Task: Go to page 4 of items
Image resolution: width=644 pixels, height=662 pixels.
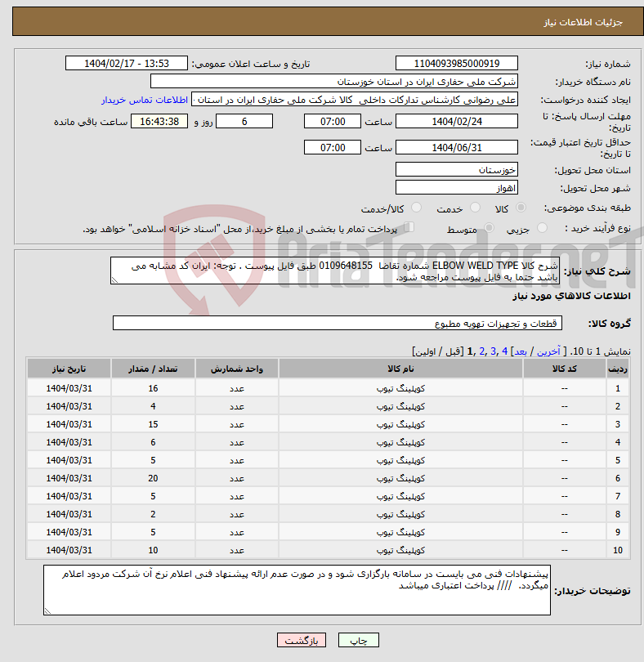Action: (x=504, y=351)
